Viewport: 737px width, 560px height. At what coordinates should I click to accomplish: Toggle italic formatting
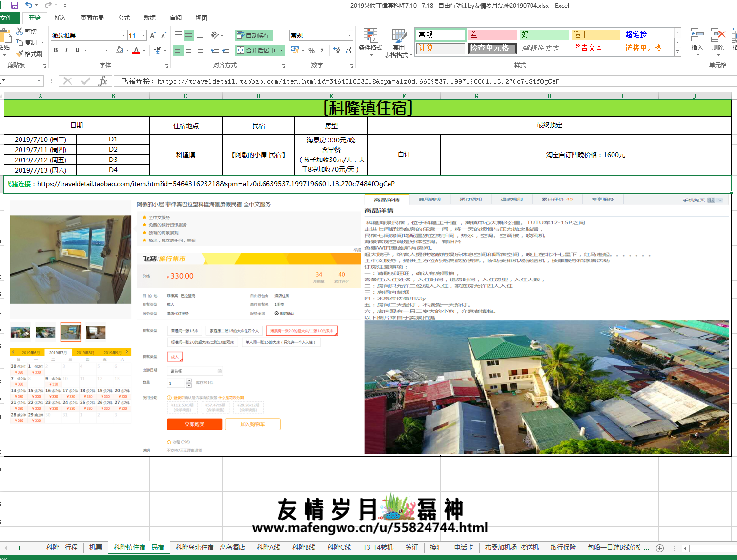(66, 50)
